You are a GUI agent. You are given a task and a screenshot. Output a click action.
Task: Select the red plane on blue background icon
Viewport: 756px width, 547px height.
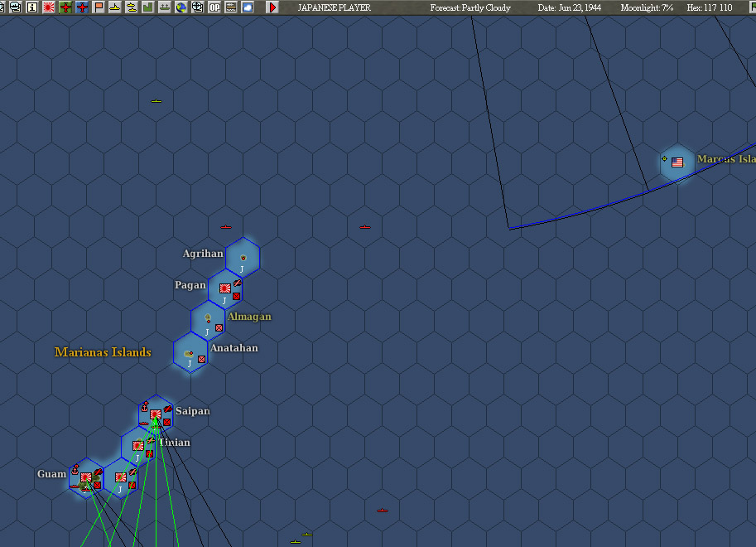[x=82, y=7]
